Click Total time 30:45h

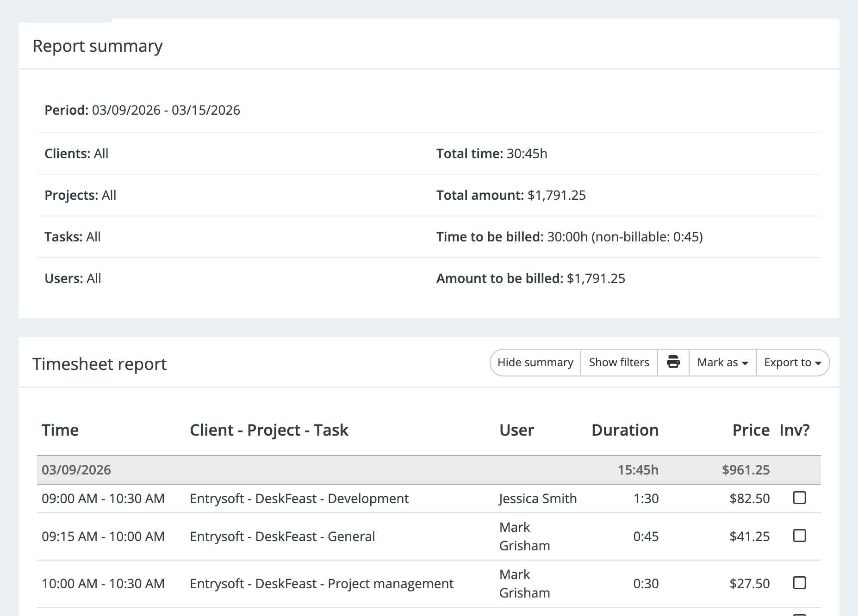pos(492,154)
